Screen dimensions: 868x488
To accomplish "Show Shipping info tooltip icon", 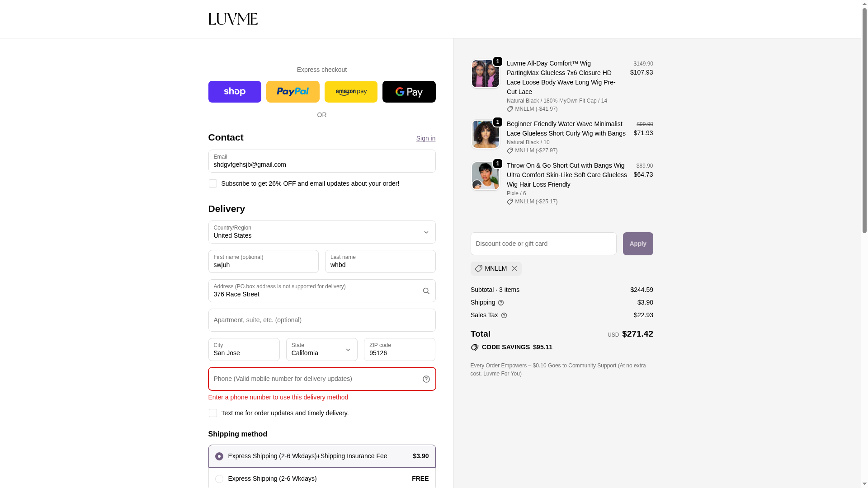I will [501, 303].
